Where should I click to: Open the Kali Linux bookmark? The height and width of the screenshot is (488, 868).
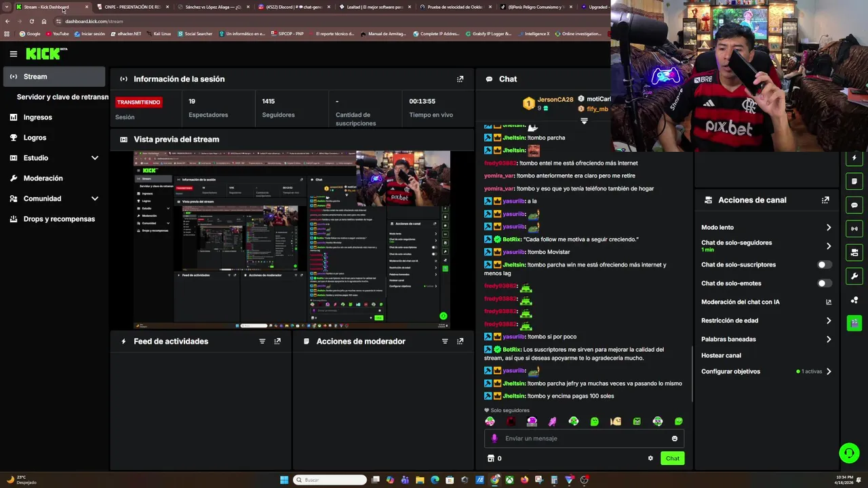[158, 33]
